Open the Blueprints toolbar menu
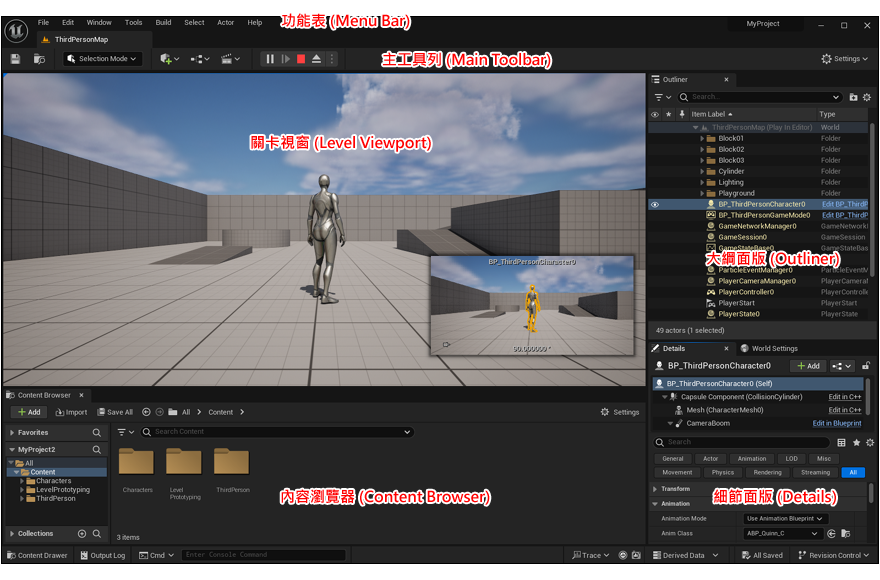 tap(200, 59)
